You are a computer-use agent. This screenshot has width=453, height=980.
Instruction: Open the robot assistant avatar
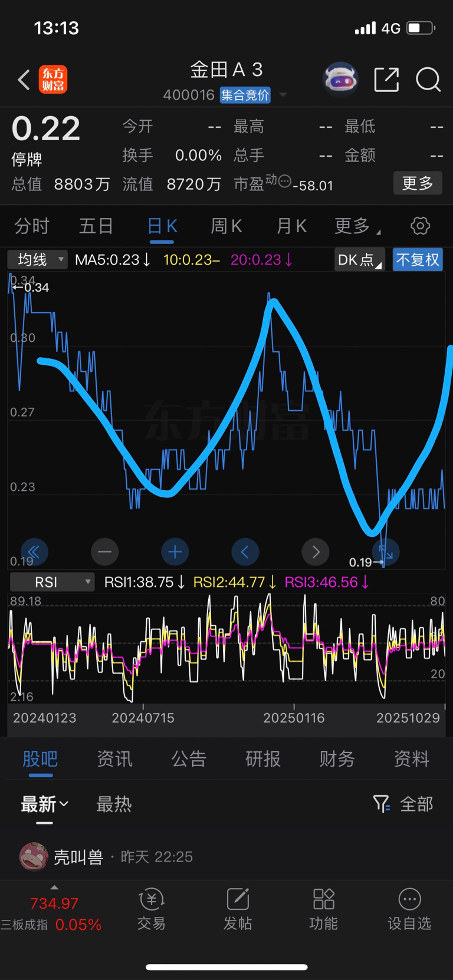pyautogui.click(x=341, y=80)
